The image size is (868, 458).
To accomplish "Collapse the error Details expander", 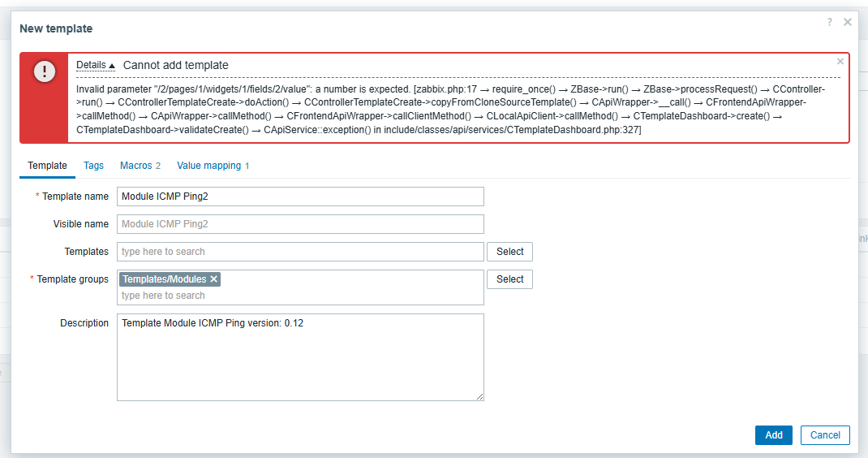I will 96,65.
